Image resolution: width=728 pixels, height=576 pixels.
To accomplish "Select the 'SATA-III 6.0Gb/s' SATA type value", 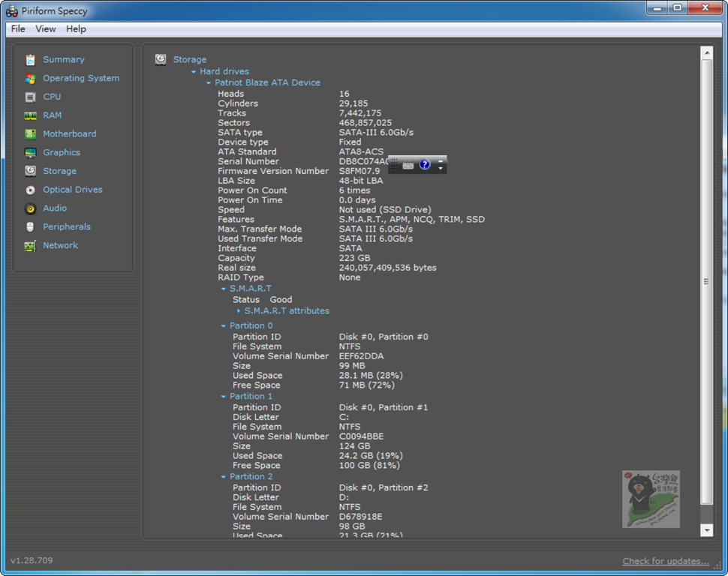I will pyautogui.click(x=376, y=133).
